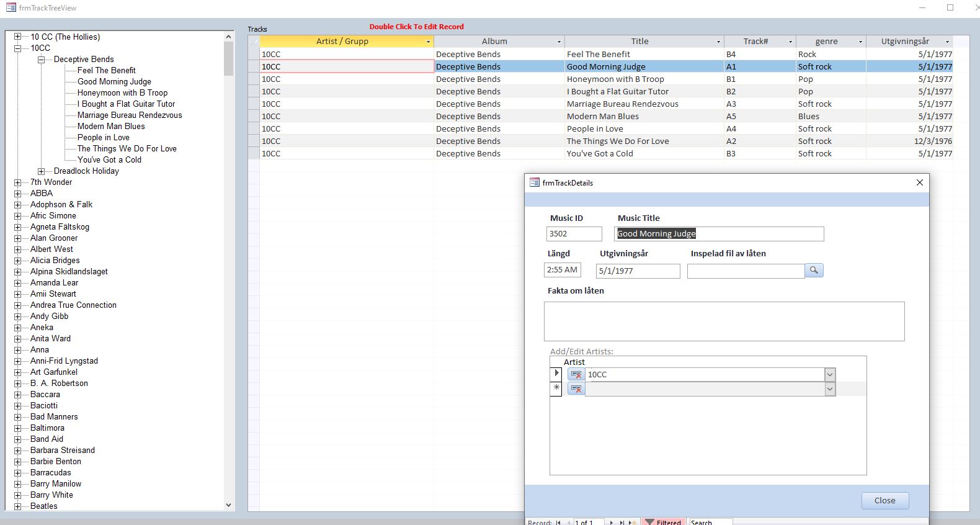Image resolution: width=980 pixels, height=525 pixels.
Task: Click the 'Rock' genre cell
Action: click(831, 54)
